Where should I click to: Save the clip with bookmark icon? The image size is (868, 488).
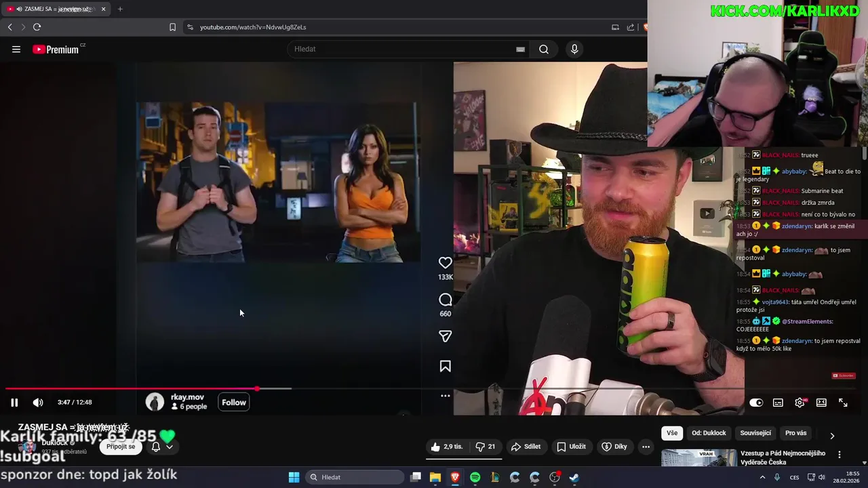coord(446,366)
